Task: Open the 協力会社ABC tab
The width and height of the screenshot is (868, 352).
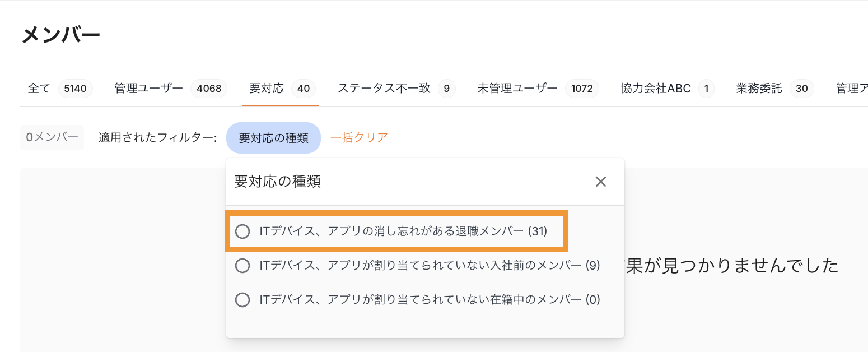Action: [x=656, y=89]
